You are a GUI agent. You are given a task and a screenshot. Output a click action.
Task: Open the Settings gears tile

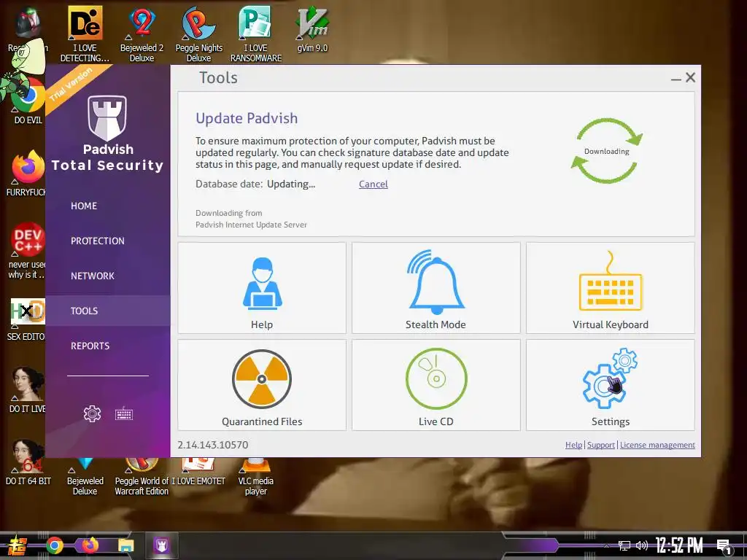point(611,385)
